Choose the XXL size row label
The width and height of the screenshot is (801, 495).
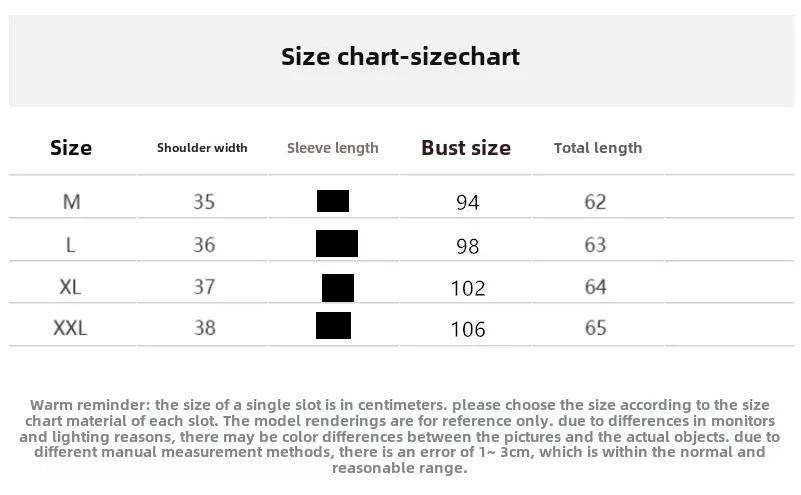[x=70, y=328]
